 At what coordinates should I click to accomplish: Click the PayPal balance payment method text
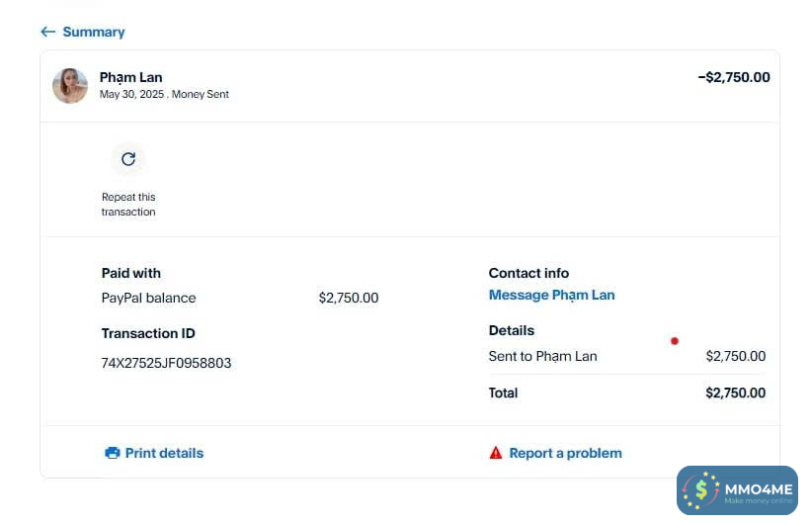pos(148,298)
